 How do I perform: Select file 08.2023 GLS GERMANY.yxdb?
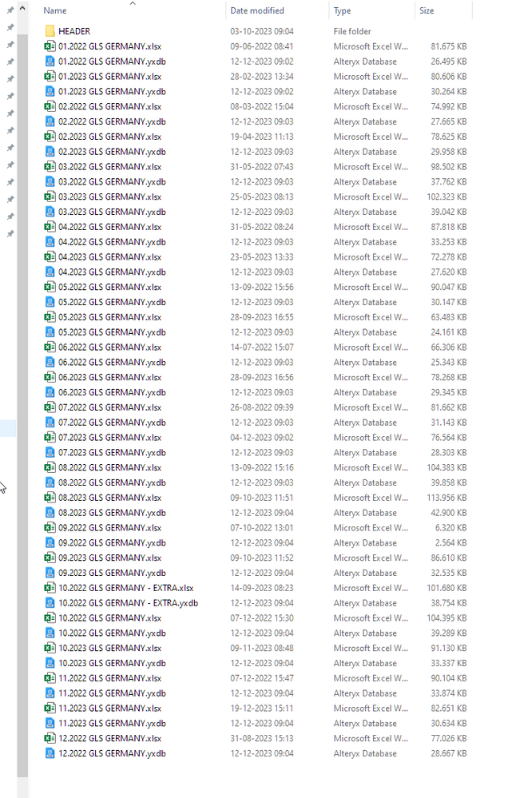point(112,513)
